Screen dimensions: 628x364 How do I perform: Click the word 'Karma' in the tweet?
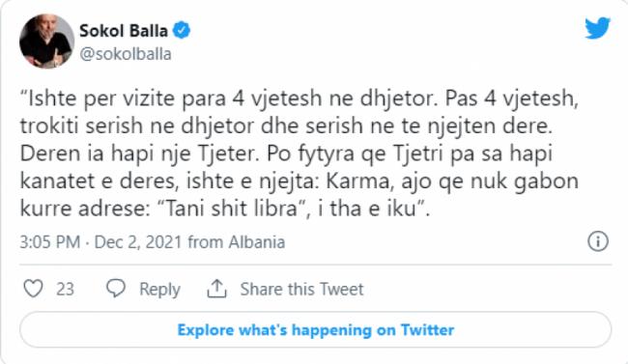pyautogui.click(x=357, y=181)
